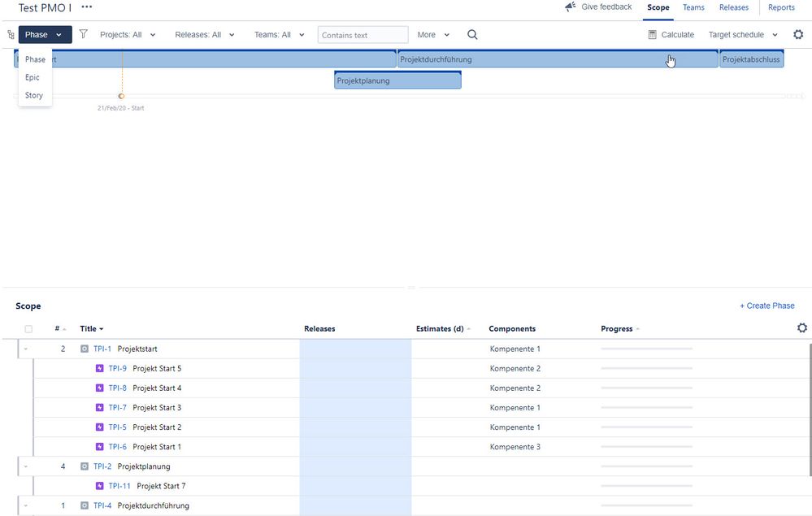
Task: Click the epic icon of TPI-11
Action: 100,486
